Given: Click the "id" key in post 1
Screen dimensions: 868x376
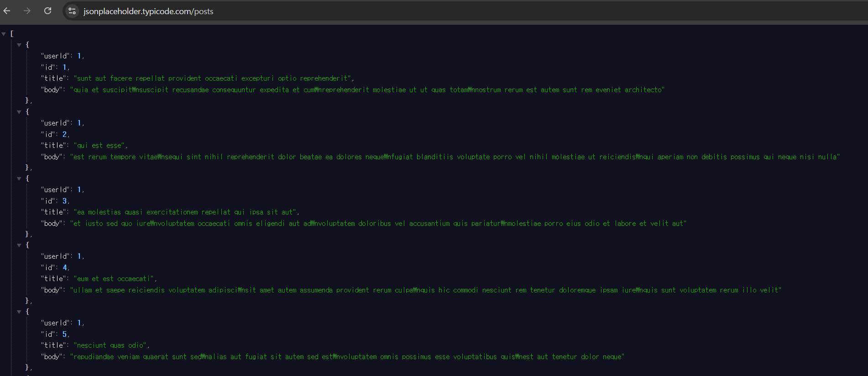Looking at the screenshot, I should tap(48, 68).
